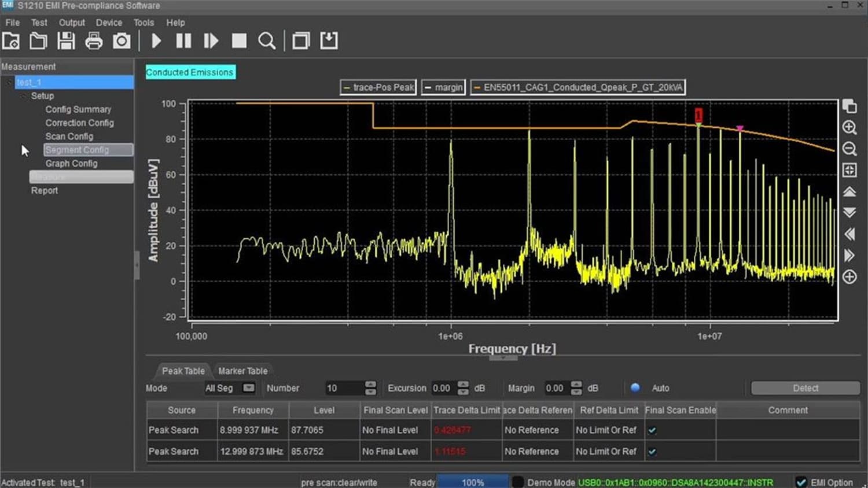
Task: Add a marker with the plus circle icon
Action: click(x=849, y=277)
